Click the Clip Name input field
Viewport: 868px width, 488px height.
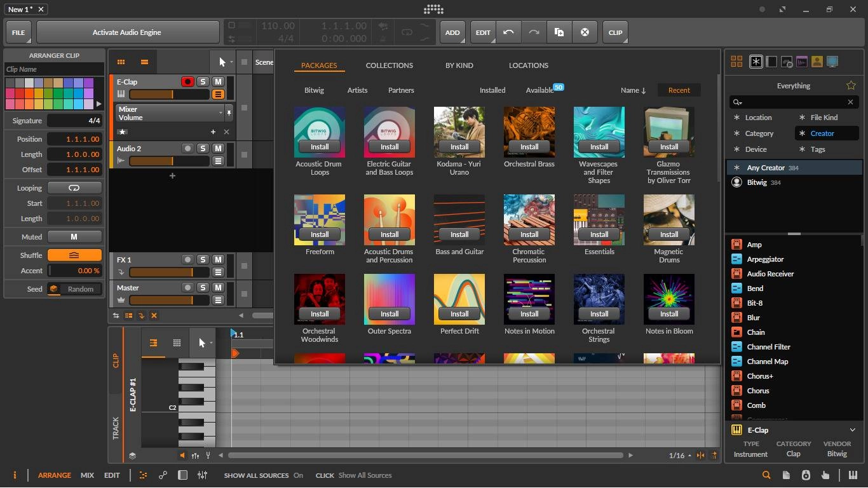pos(54,69)
